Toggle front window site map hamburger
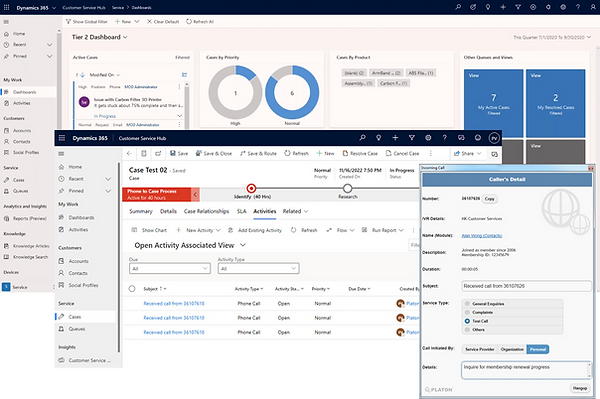Image resolution: width=600 pixels, height=399 pixels. click(x=61, y=154)
